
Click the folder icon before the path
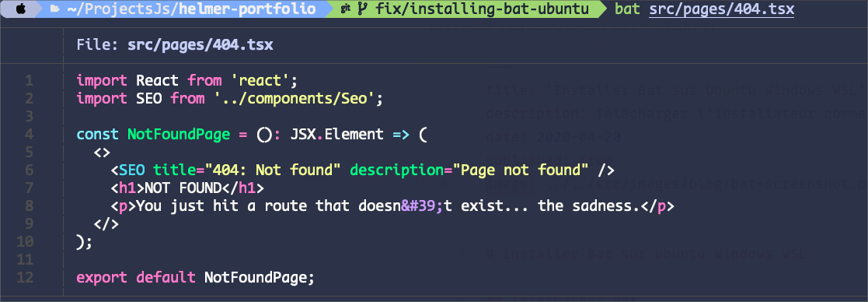tap(55, 9)
